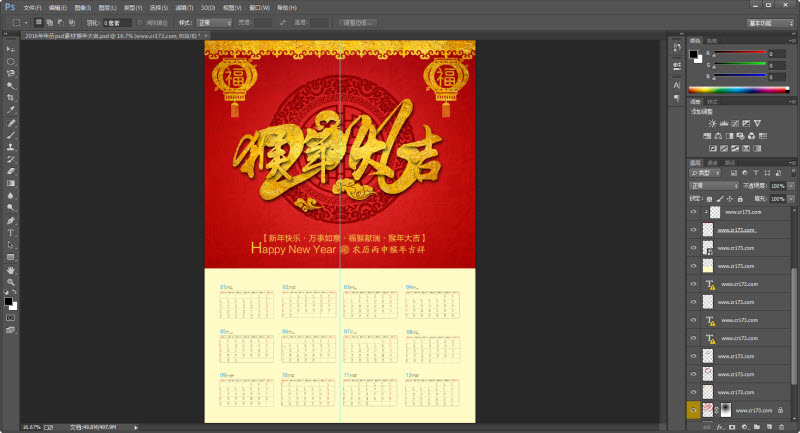Screen dimensions: 800x433
Task: Toggle lock transparent pixels
Action: point(709,199)
